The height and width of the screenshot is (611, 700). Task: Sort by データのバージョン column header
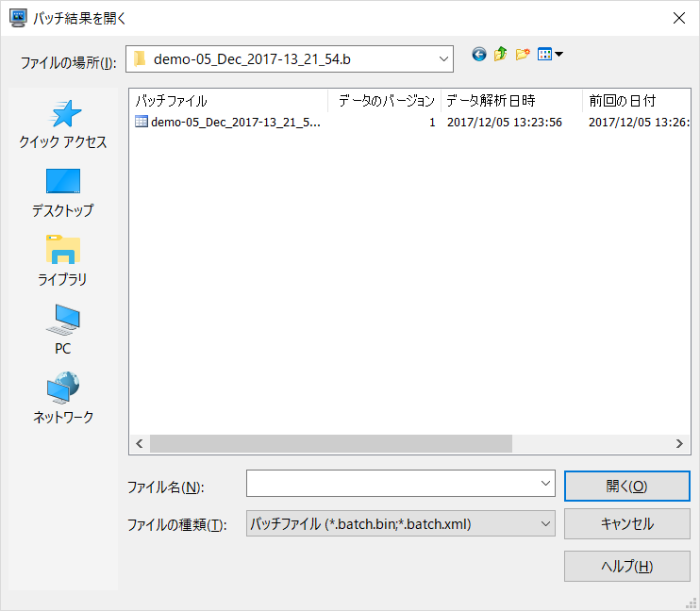coord(385,101)
